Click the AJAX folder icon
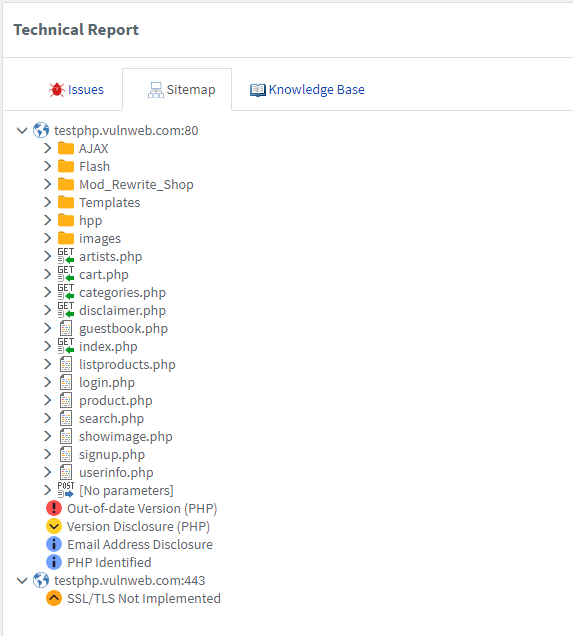Viewport: 573px width, 636px height. click(x=66, y=148)
